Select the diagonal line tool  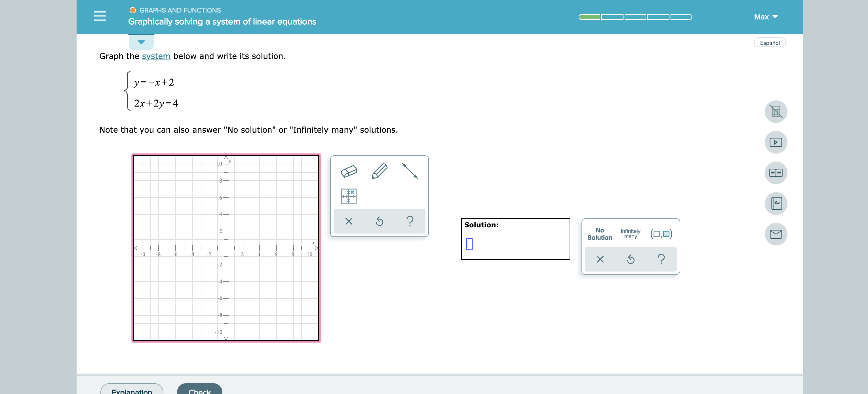pyautogui.click(x=411, y=170)
